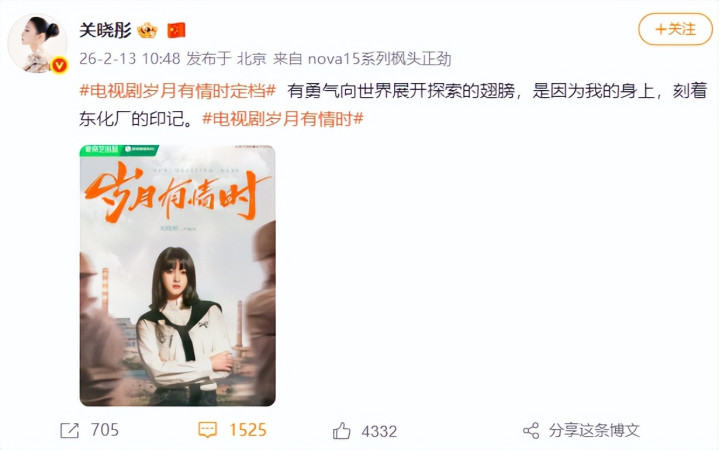
Task: Click the orange verified V badge
Action: (x=59, y=66)
